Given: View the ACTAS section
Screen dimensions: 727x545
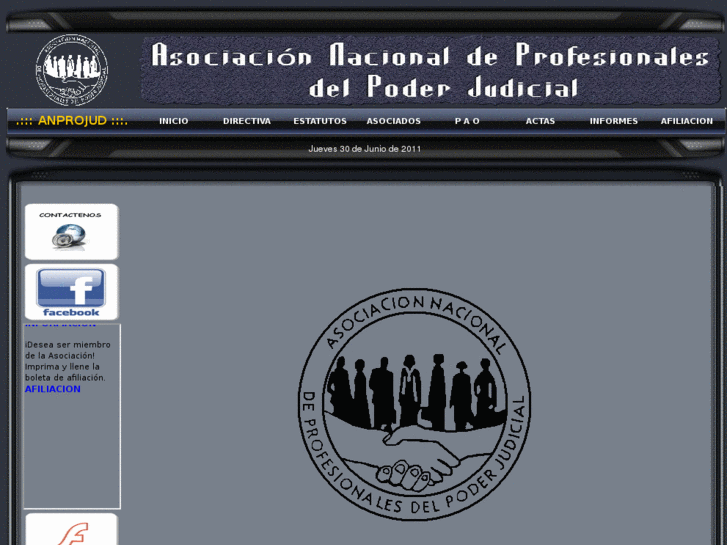Looking at the screenshot, I should tap(540, 121).
